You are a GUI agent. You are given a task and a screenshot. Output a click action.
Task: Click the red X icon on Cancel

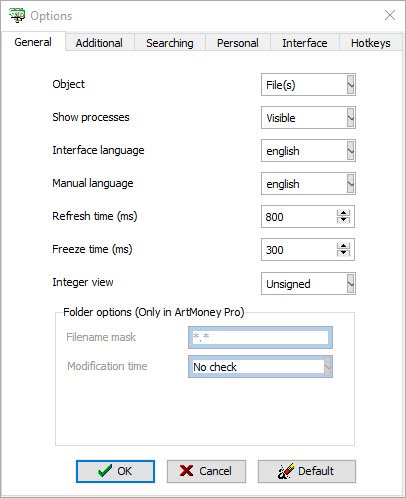click(x=186, y=471)
